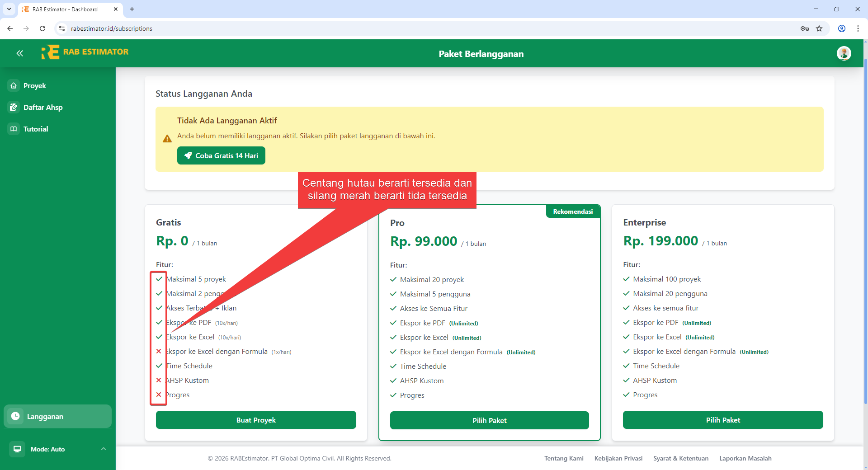Open saved passwords via the key icon
This screenshot has height=470, width=868.
point(805,28)
